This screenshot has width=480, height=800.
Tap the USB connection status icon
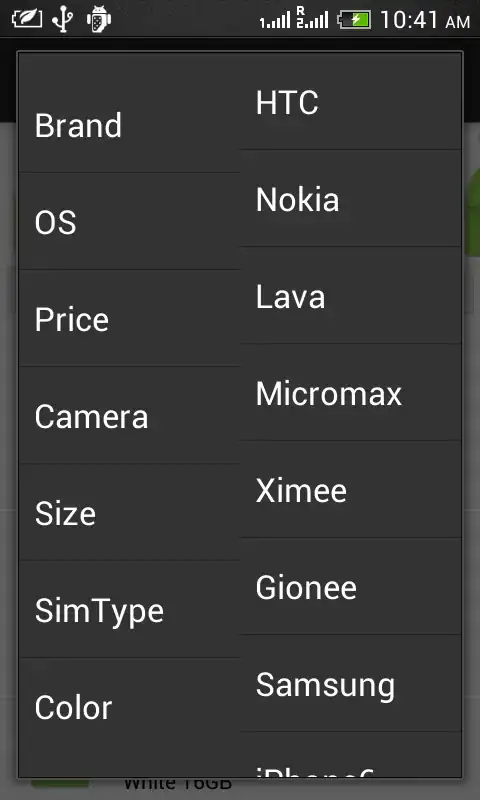click(62, 20)
